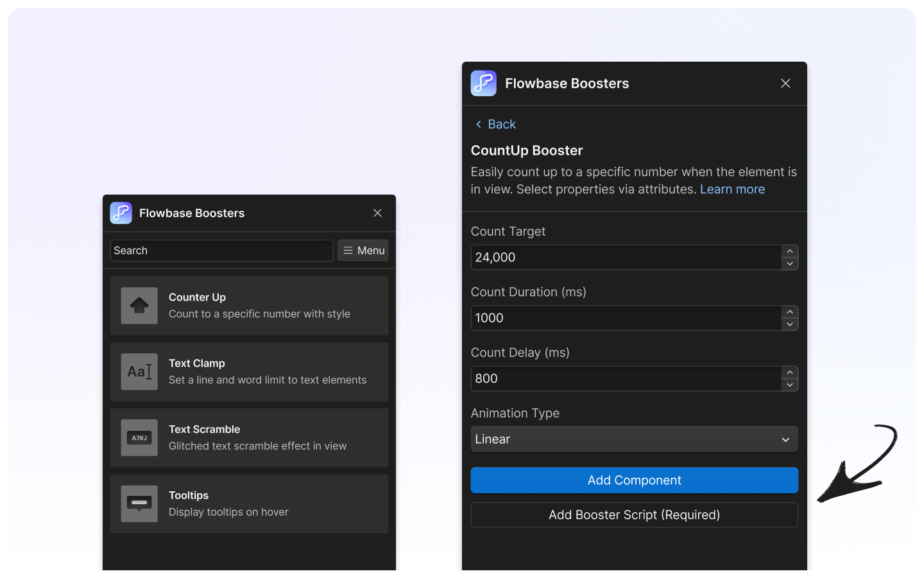Image resolution: width=924 pixels, height=578 pixels.
Task: Click 'Display tooltips on hover' description
Action: coord(228,512)
